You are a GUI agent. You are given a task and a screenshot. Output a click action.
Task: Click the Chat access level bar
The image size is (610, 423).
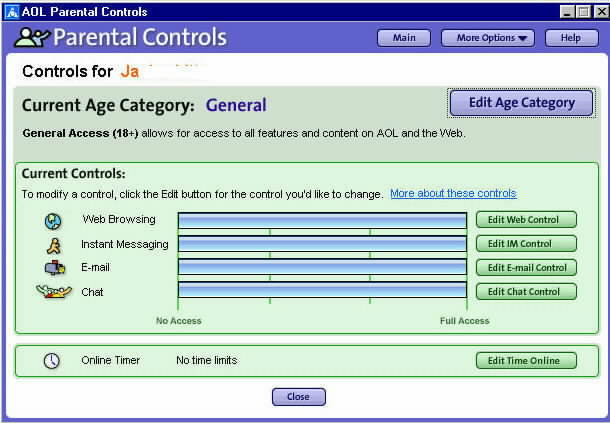(x=323, y=290)
